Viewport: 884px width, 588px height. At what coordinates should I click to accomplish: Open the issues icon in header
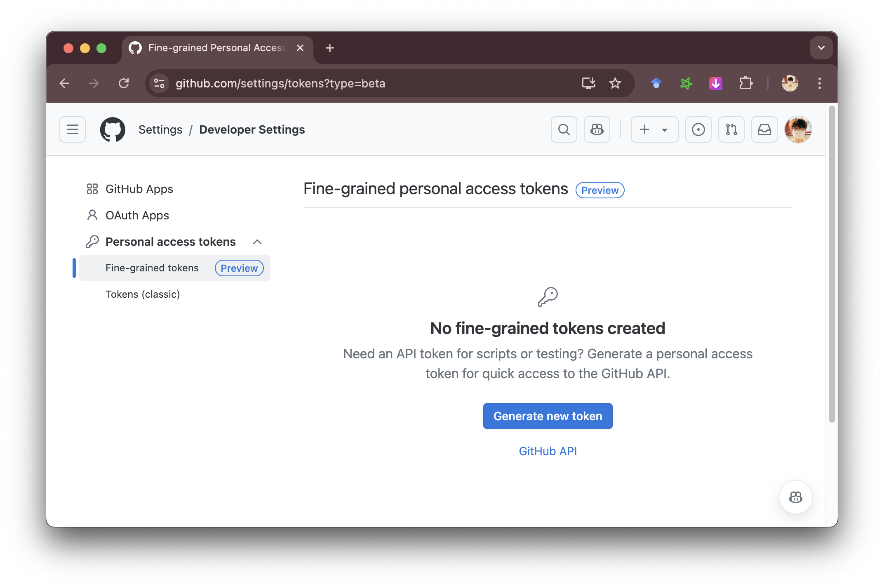coord(698,129)
